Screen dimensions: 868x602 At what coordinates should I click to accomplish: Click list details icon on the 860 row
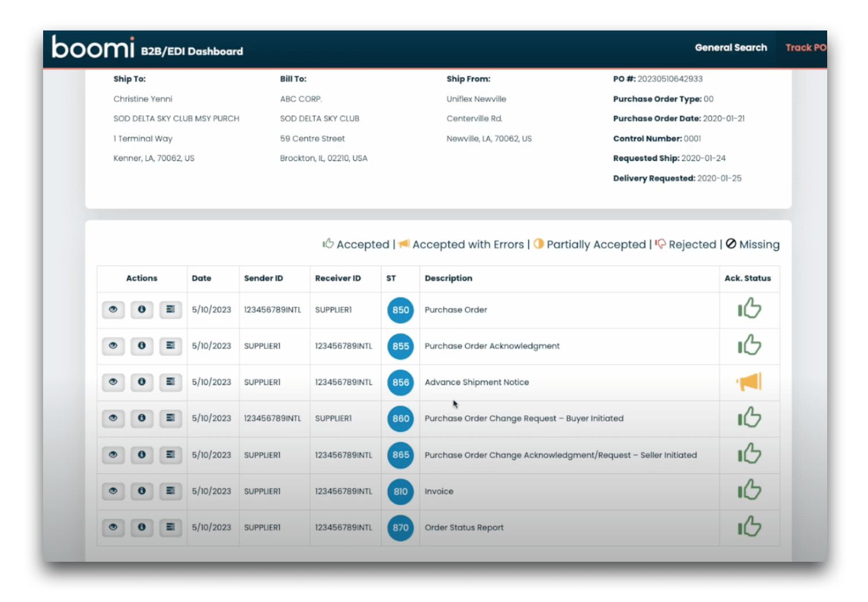[170, 419]
